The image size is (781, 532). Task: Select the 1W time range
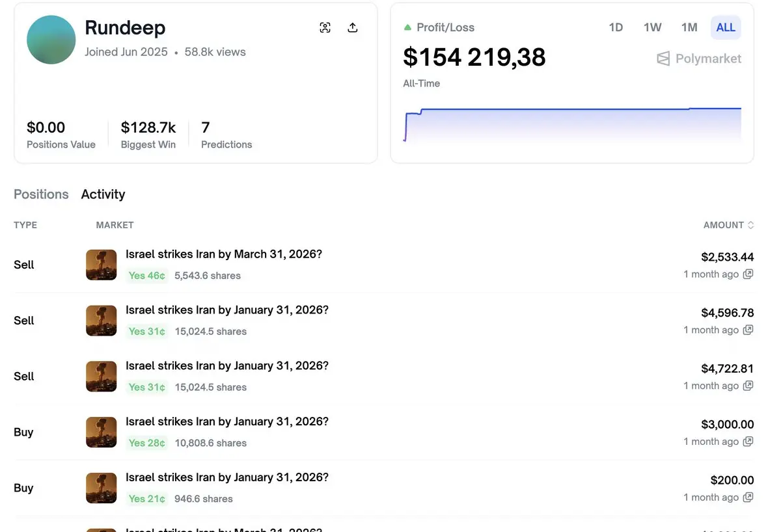pos(652,27)
